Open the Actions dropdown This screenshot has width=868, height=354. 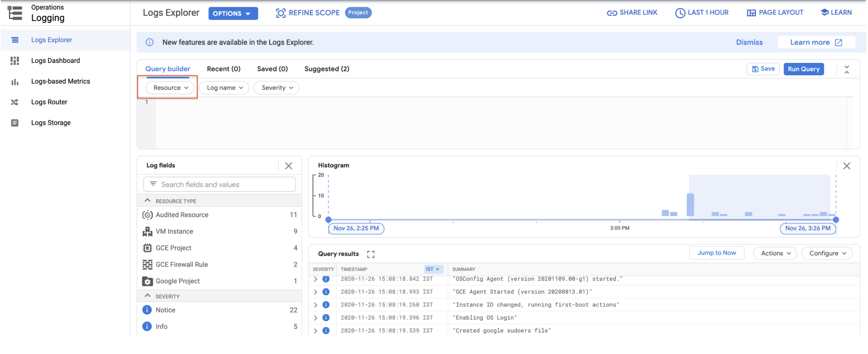tap(775, 253)
